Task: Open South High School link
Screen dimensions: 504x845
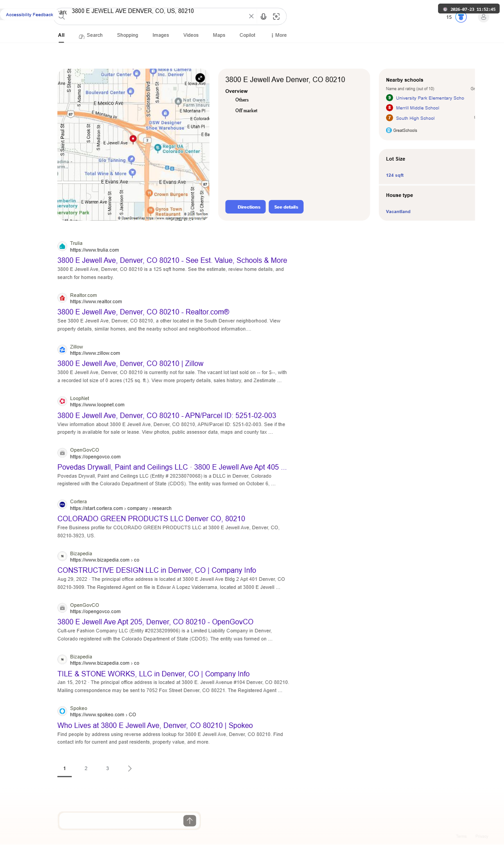Action: (x=415, y=118)
